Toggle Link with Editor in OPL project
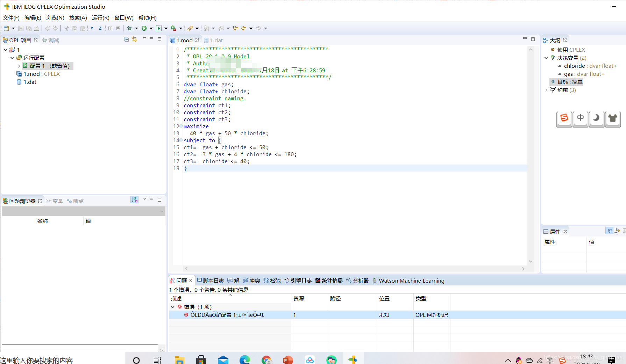This screenshot has height=364, width=626. [135, 39]
